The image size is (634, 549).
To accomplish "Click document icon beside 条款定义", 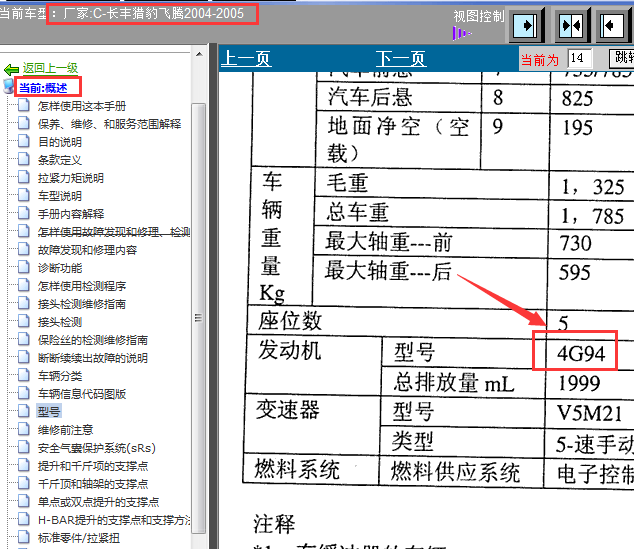I will (24, 159).
